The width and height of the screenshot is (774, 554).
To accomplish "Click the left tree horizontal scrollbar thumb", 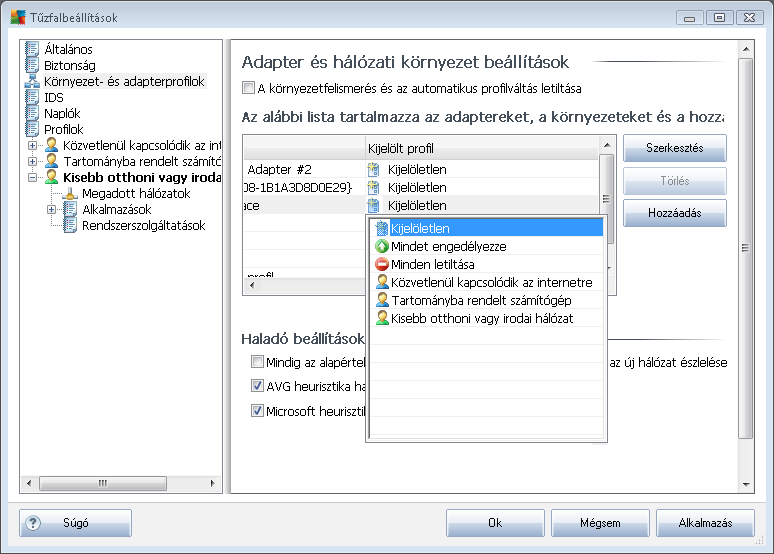I will tap(103, 483).
